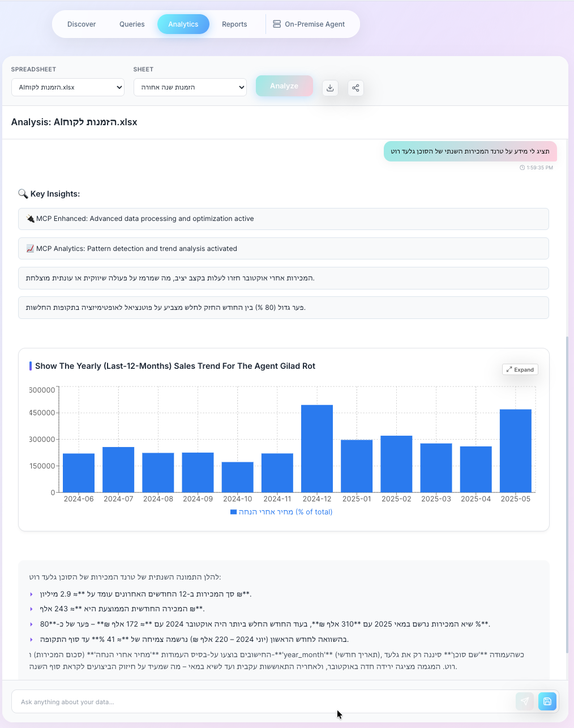The width and height of the screenshot is (574, 728).
Task: Click the 2024-12 bar in the chart
Action: pos(317,448)
